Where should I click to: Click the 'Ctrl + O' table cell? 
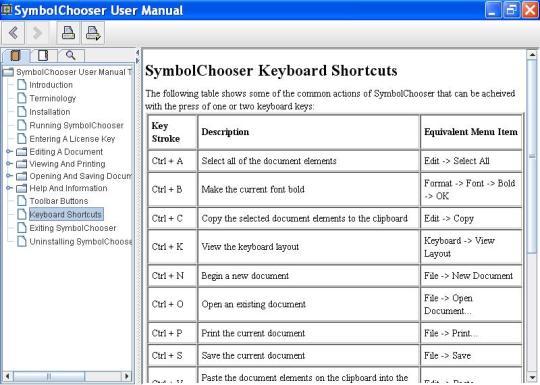tap(173, 304)
